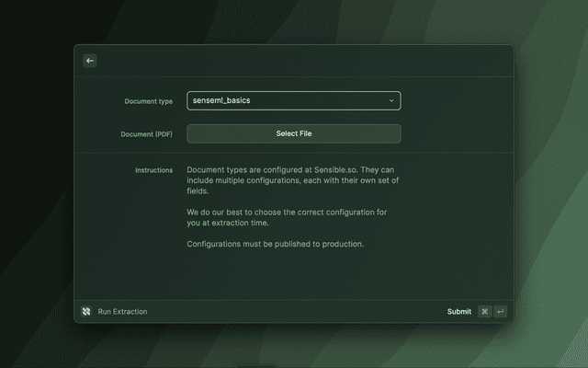Image resolution: width=588 pixels, height=368 pixels.
Task: Click the text about publishing to production
Action: [276, 244]
